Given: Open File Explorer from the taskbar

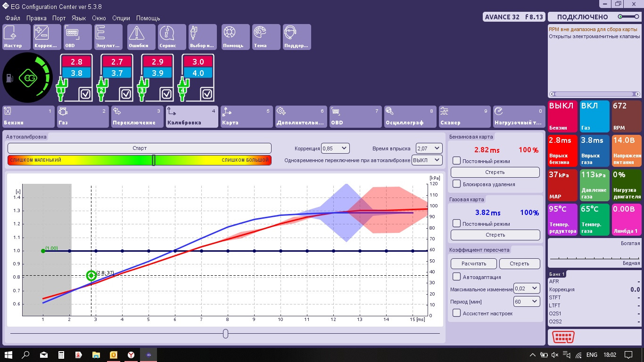Looking at the screenshot, I should tap(96, 354).
